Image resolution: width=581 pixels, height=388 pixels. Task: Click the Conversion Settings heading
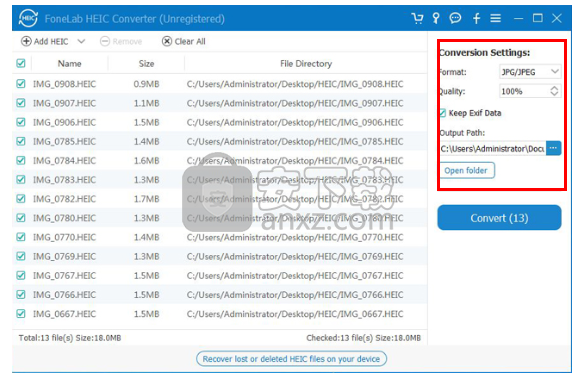[x=485, y=53]
